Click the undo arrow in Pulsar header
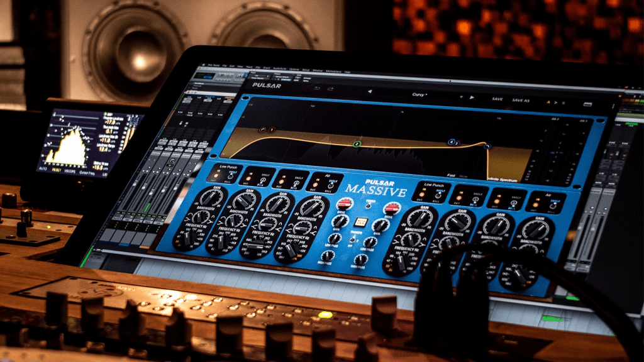 (317, 89)
